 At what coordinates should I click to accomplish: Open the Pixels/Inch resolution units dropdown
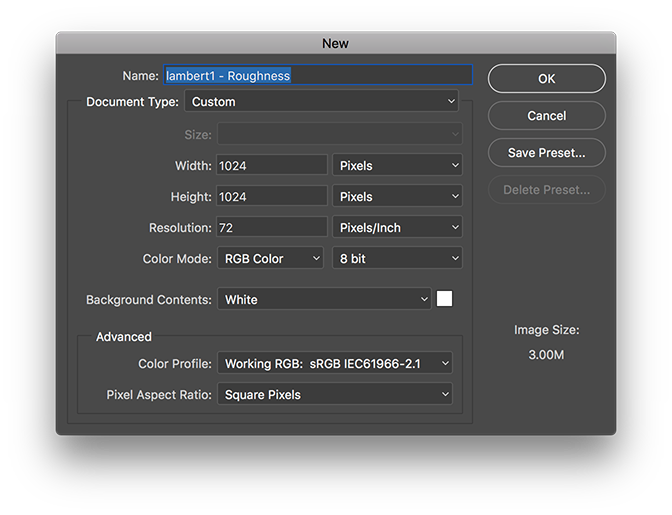click(x=398, y=228)
